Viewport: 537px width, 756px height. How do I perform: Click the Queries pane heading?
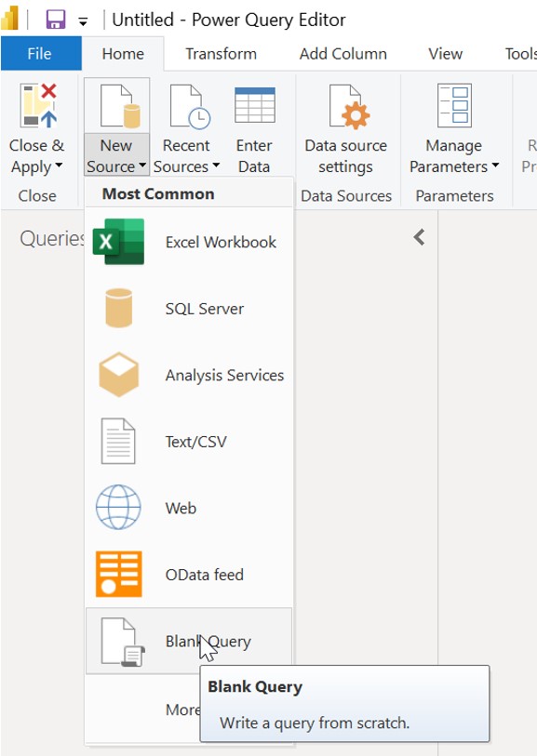(x=52, y=239)
